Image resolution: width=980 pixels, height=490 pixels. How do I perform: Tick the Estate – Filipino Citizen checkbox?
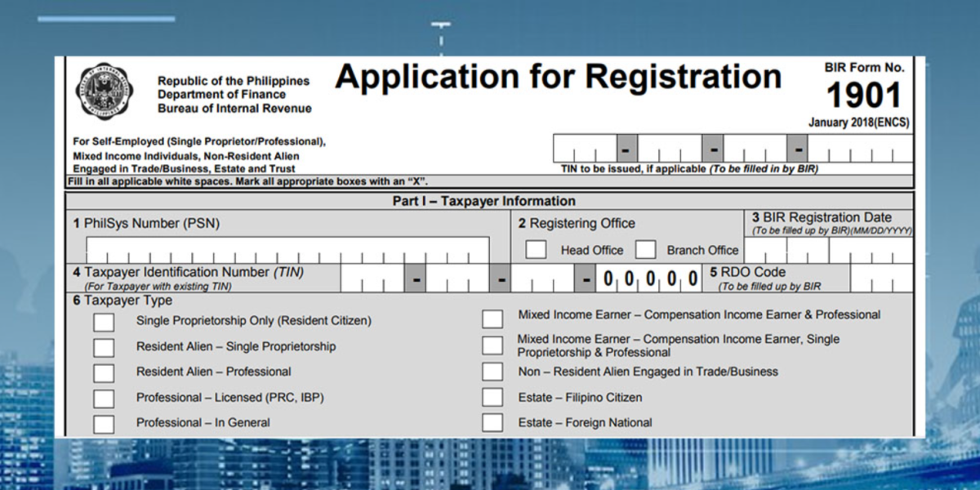[x=492, y=398]
